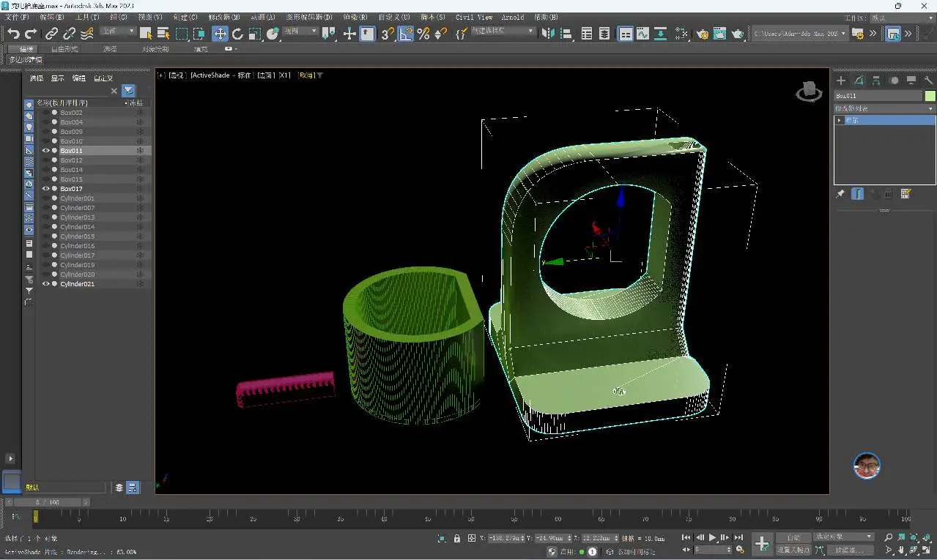This screenshot has height=560, width=937.
Task: Click the time slider frame handle
Action: coord(48,502)
